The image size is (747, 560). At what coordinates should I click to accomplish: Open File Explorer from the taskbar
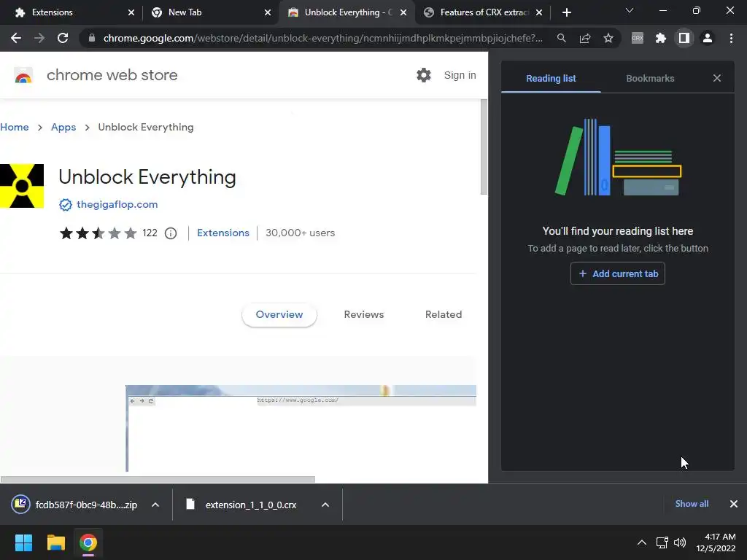tap(55, 542)
